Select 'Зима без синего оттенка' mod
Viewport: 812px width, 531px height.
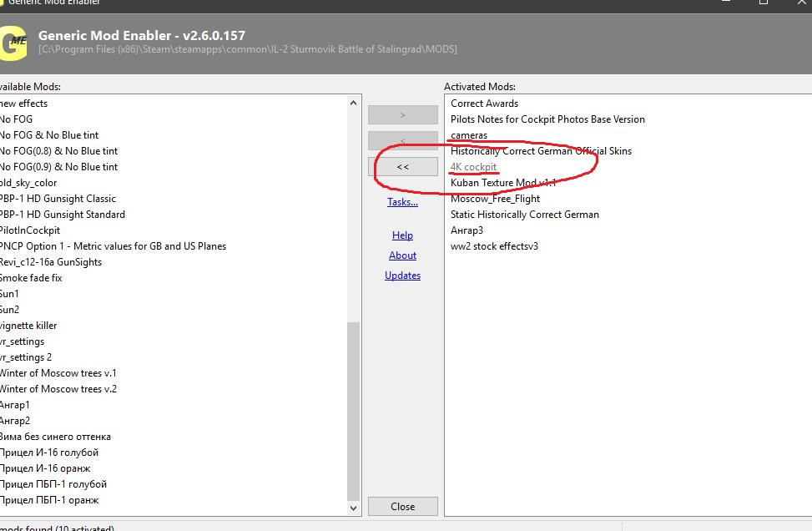tap(55, 437)
